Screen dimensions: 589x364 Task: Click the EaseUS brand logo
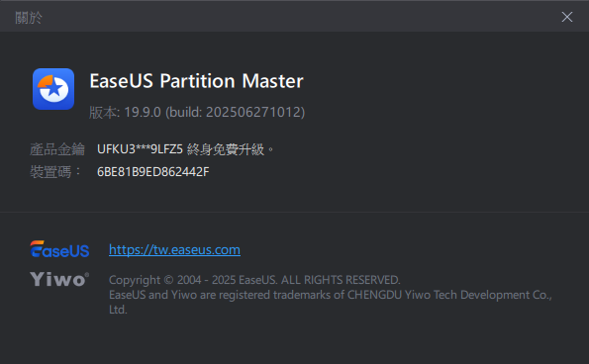point(59,249)
